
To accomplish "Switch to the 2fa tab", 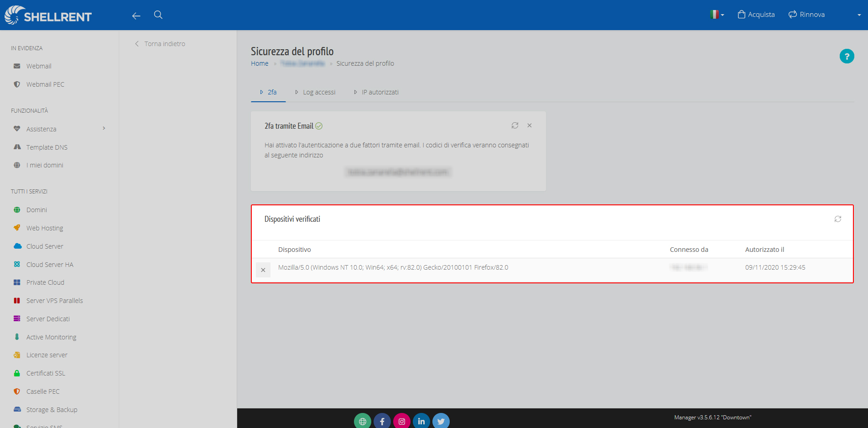I will 268,92.
